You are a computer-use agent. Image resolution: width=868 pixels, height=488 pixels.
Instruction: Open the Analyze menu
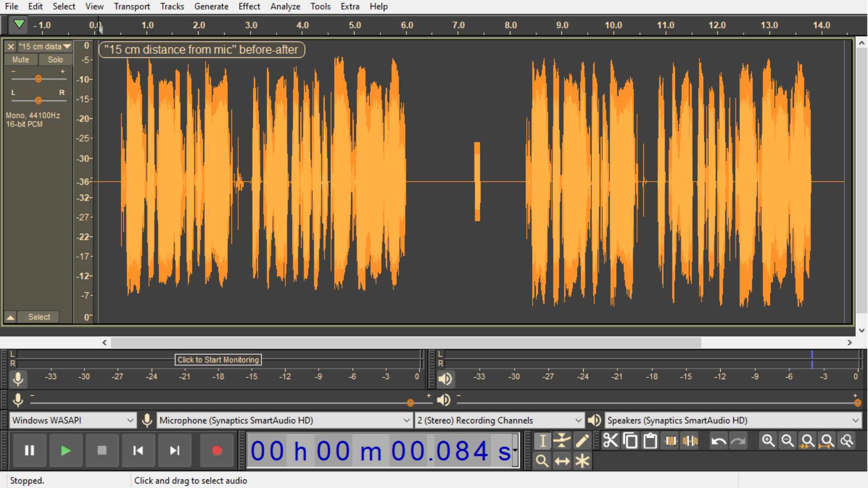(x=285, y=6)
